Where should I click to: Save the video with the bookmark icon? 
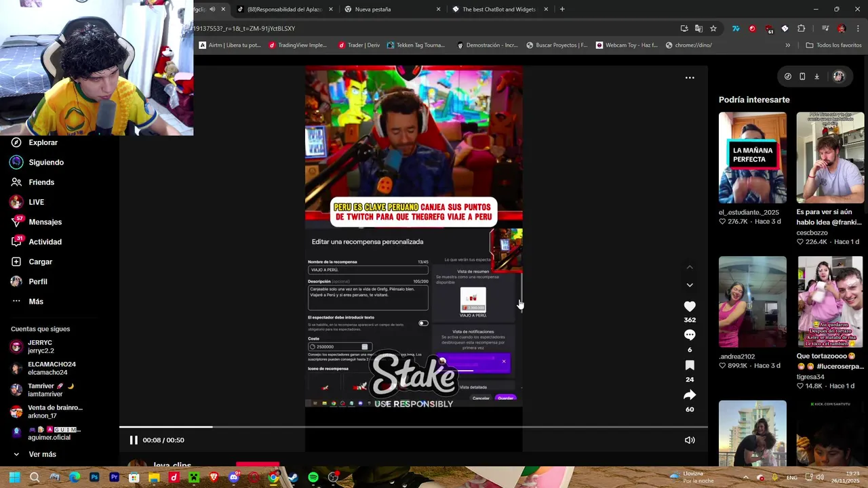690,365
